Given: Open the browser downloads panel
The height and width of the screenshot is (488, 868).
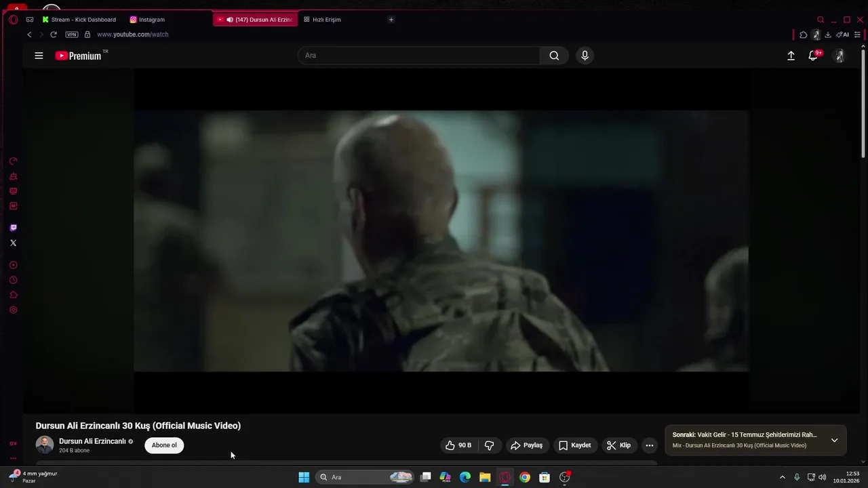Looking at the screenshot, I should pyautogui.click(x=828, y=35).
